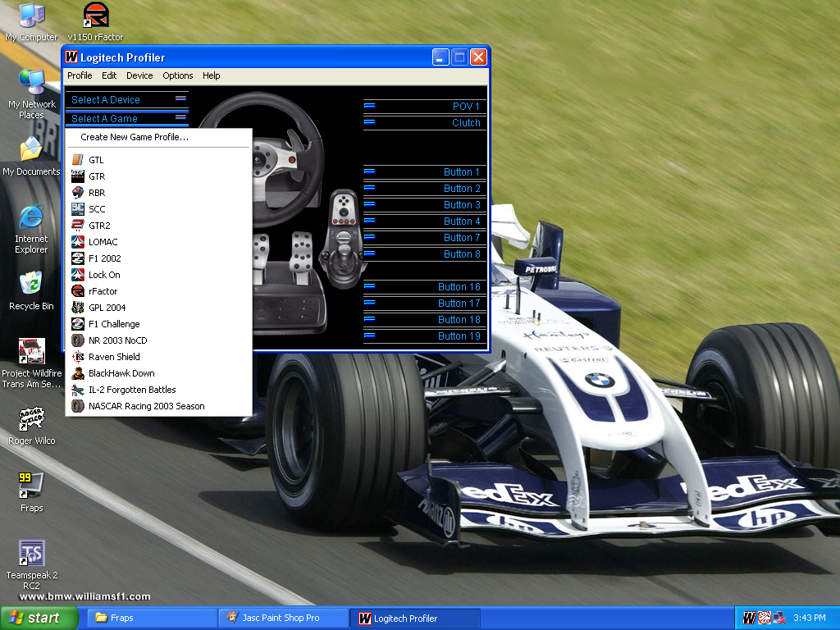Click the Windows start button
The width and height of the screenshot is (840, 630).
[x=39, y=619]
